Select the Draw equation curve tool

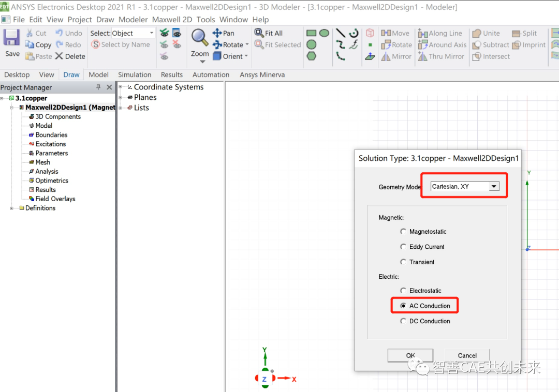tap(354, 44)
